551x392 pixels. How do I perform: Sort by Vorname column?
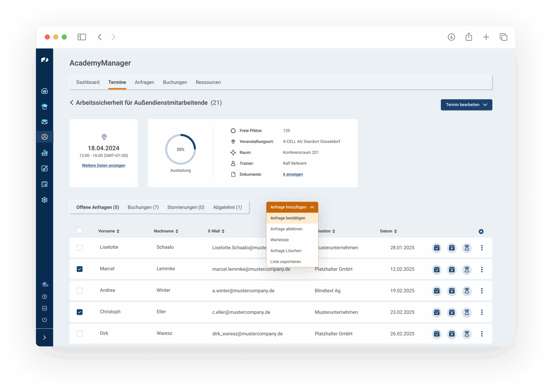(x=109, y=231)
